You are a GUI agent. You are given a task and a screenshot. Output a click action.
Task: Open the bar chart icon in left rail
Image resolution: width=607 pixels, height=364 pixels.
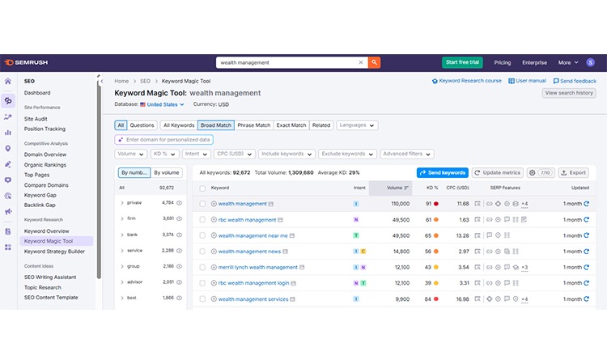coord(8,133)
